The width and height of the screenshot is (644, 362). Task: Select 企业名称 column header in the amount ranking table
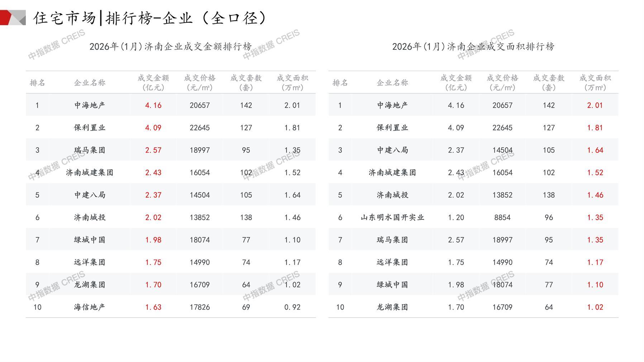pyautogui.click(x=90, y=83)
